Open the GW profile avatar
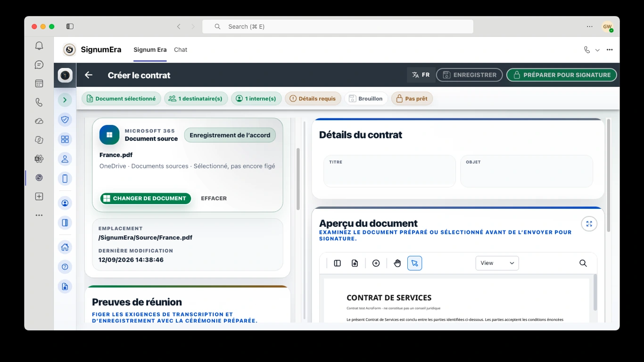This screenshot has height=362, width=644. coord(607,26)
